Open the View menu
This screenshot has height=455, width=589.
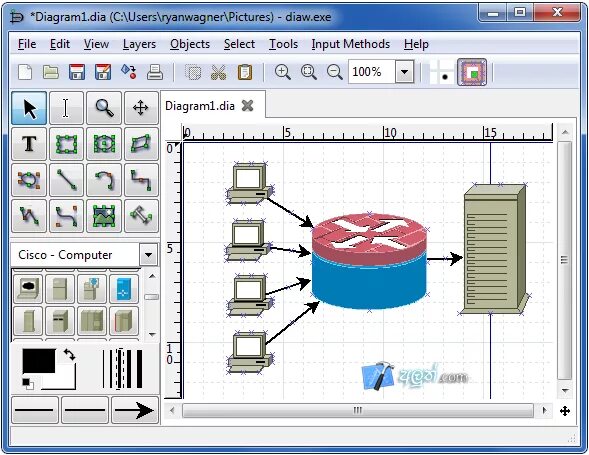[96, 44]
